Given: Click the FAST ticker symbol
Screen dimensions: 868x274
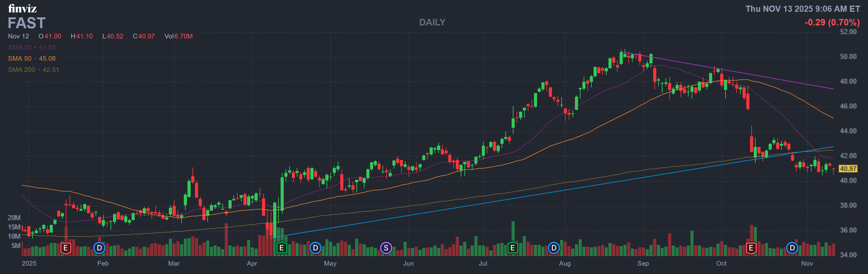Looking at the screenshot, I should pos(27,23).
